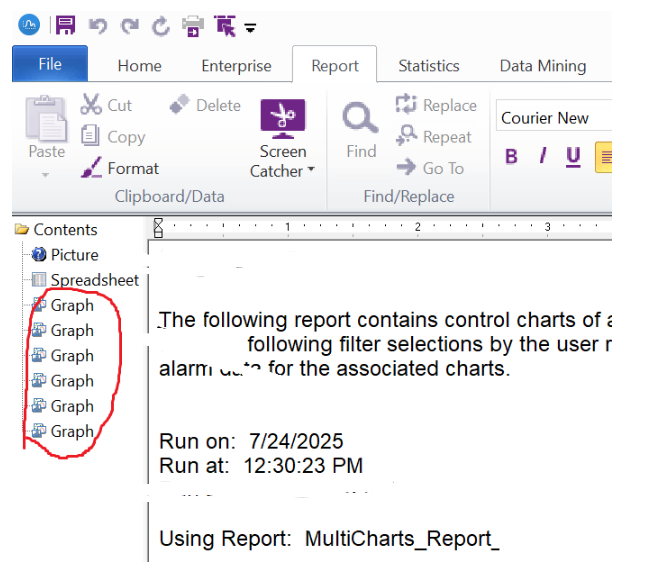
Task: Click the Redo arrow icon
Action: tap(128, 26)
